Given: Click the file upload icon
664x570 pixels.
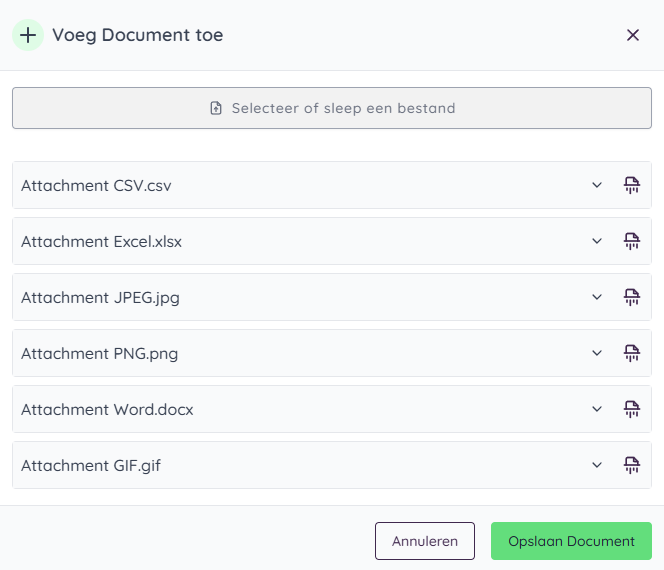Looking at the screenshot, I should 216,108.
